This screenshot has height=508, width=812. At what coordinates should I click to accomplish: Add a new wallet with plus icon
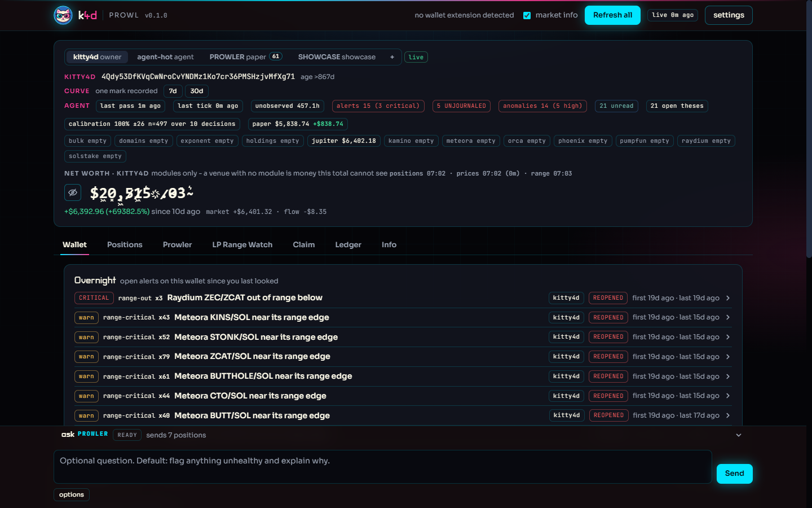coord(392,57)
